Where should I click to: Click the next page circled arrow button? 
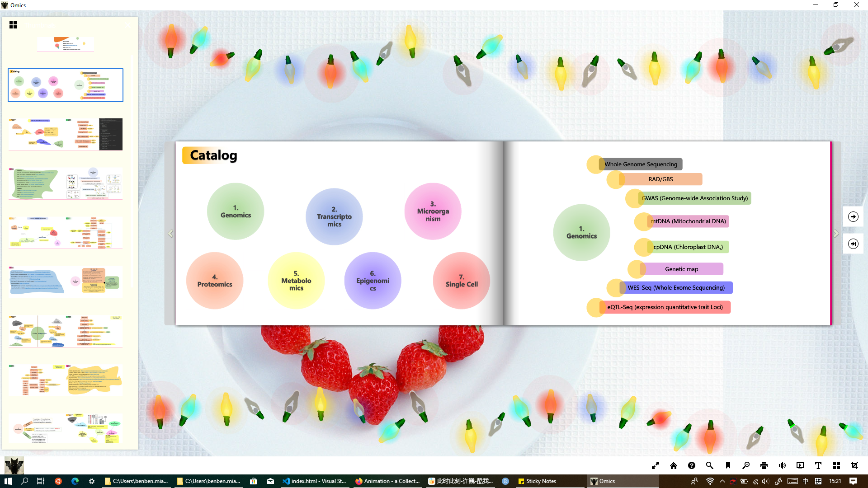(853, 217)
